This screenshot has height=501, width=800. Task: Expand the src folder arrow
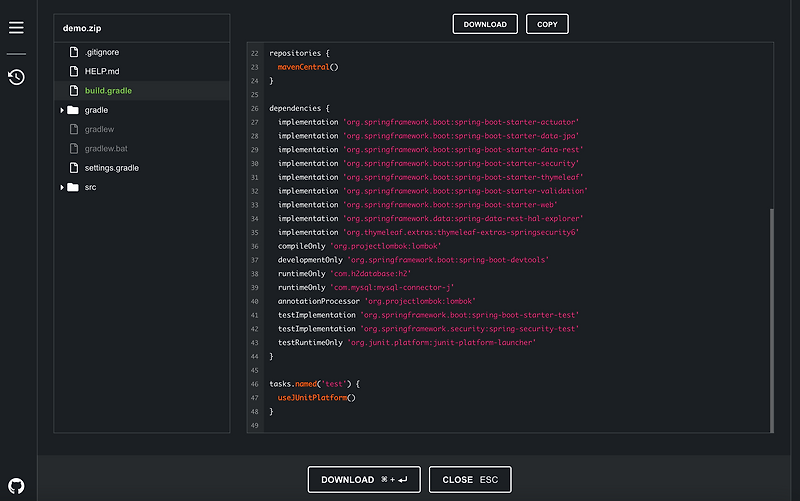[x=62, y=187]
